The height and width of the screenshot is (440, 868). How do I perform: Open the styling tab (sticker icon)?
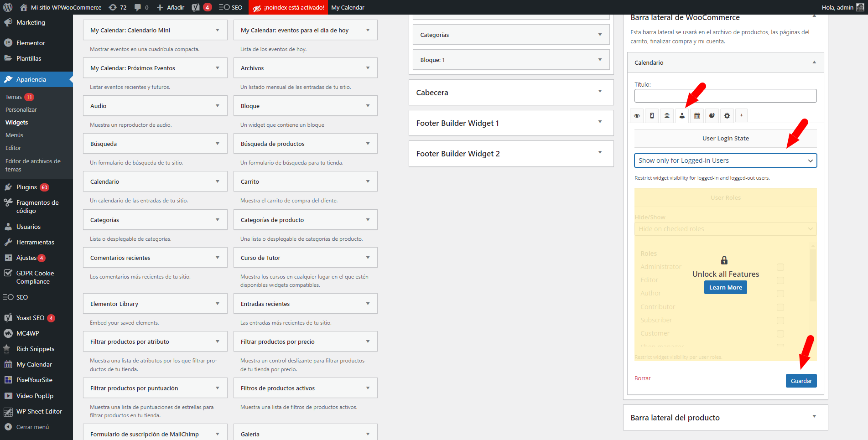712,116
